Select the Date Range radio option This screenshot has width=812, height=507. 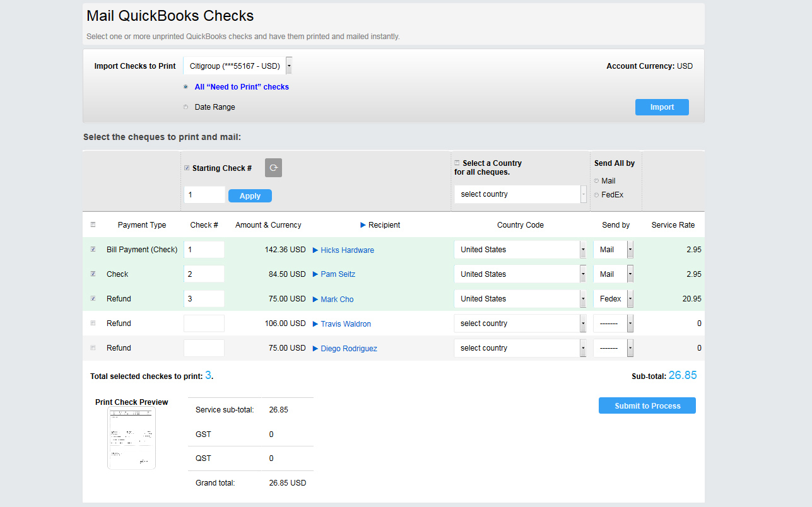click(185, 107)
